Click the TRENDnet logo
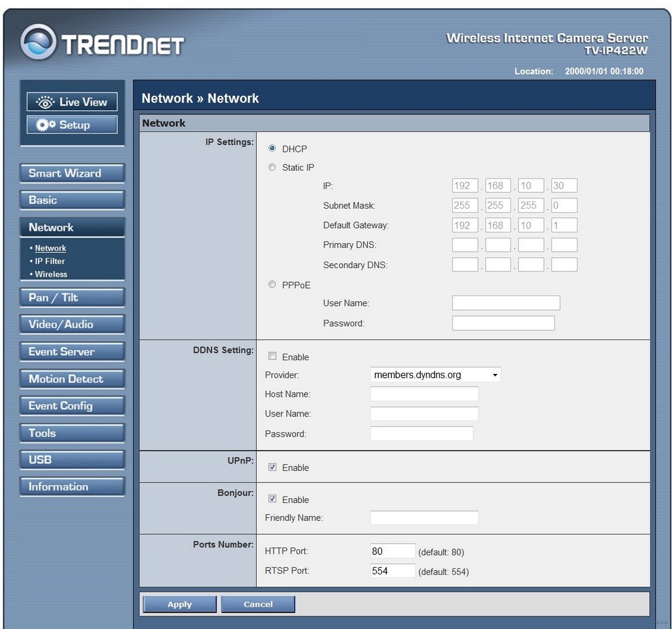The image size is (672, 629). (x=102, y=43)
